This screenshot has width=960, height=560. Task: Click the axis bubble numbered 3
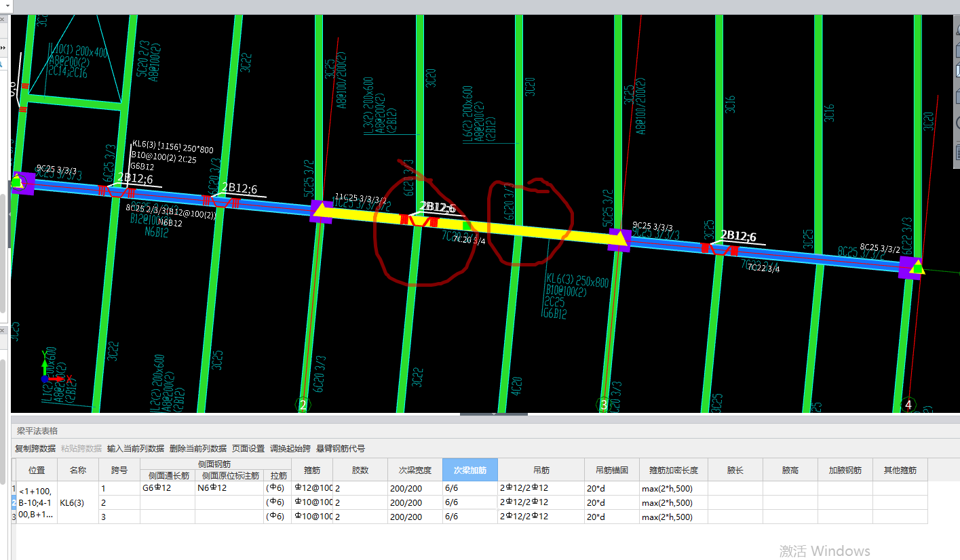[603, 405]
